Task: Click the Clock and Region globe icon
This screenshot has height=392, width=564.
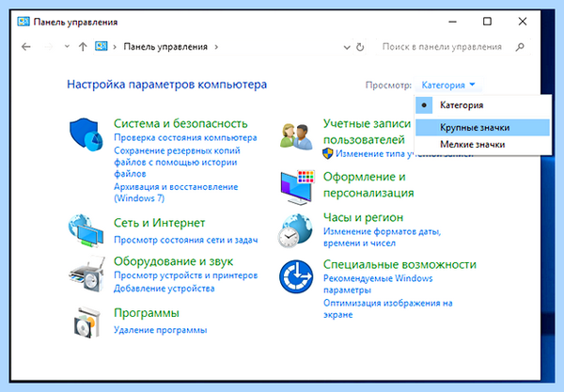Action: tap(295, 230)
